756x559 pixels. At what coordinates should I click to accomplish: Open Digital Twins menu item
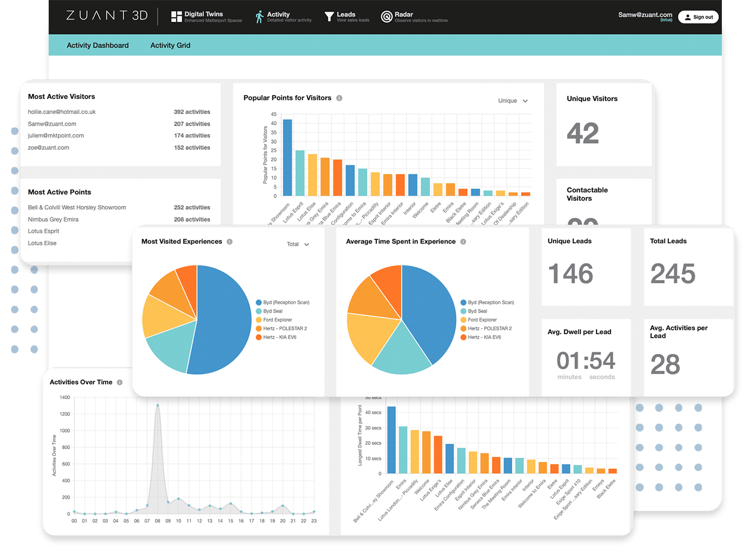[207, 17]
